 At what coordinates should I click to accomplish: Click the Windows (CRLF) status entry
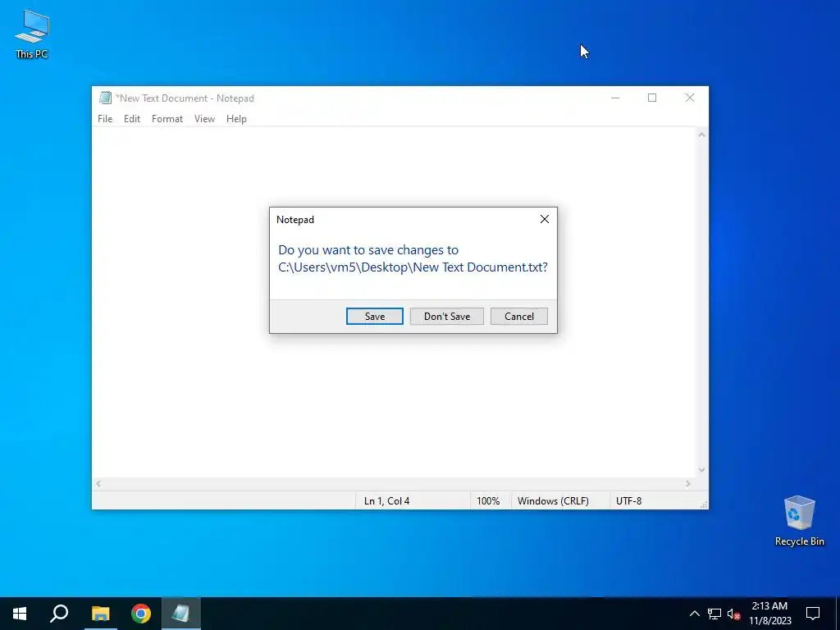[553, 501]
